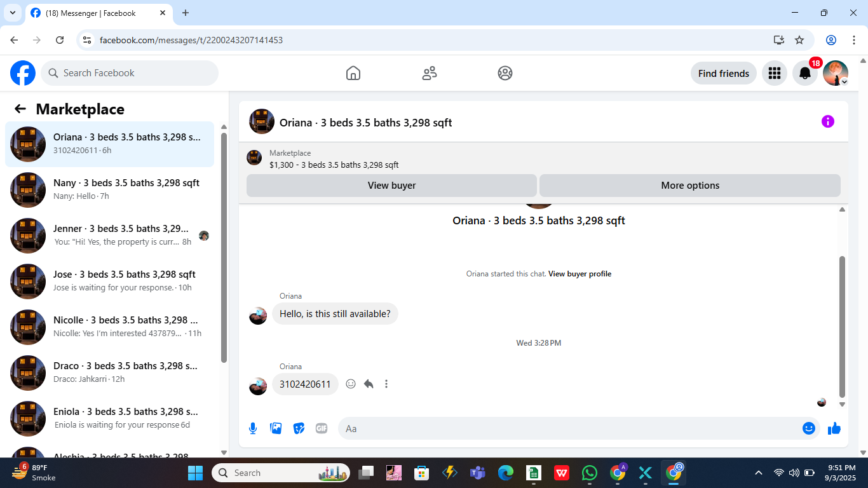Click the More options button
868x488 pixels.
[x=690, y=186]
